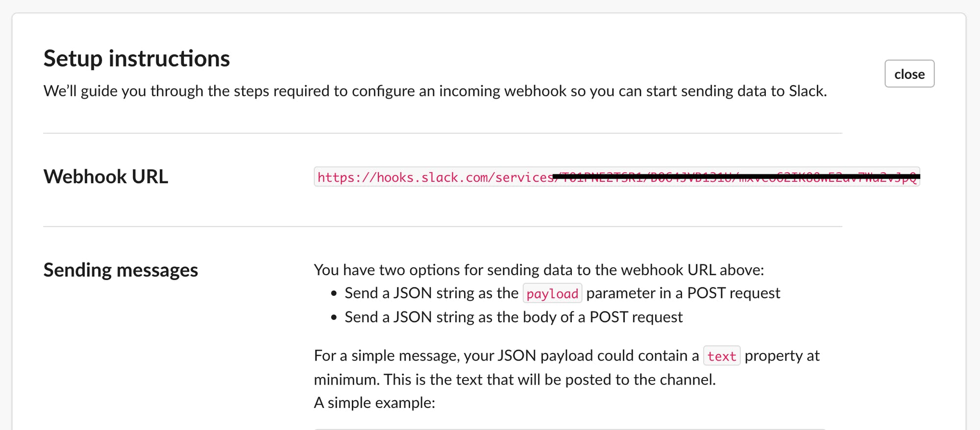Click the "For a simple message" sentence
Screen dimensions: 980x430
506,356
